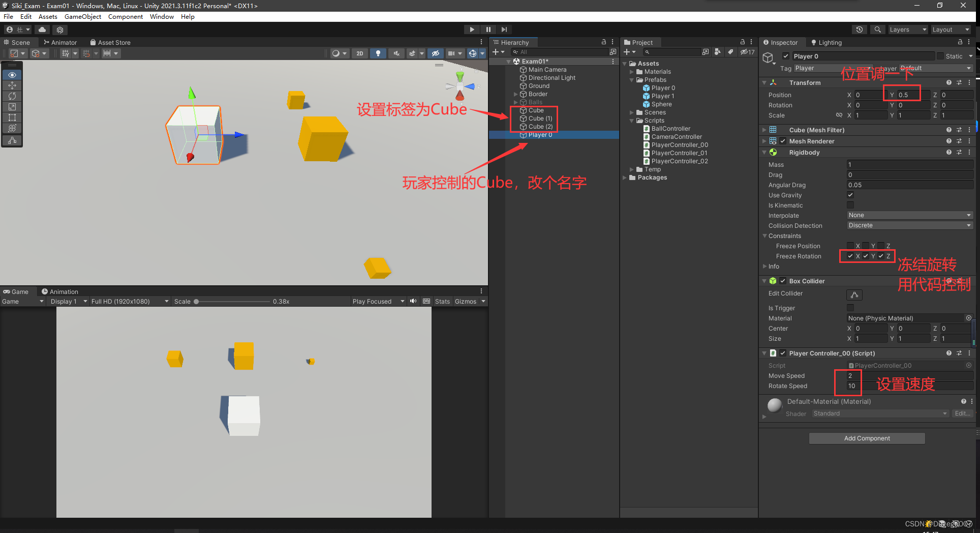
Task: Open the GameObject menu
Action: 83,17
